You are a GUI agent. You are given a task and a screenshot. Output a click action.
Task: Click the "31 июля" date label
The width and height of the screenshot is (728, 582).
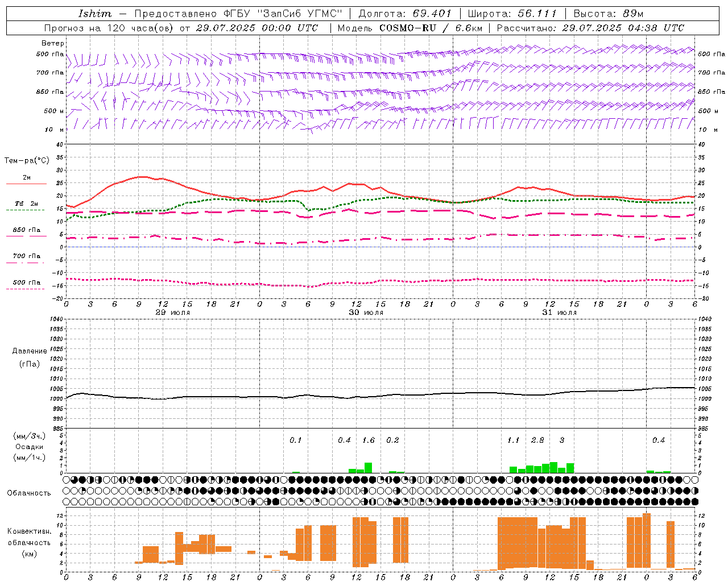560,313
